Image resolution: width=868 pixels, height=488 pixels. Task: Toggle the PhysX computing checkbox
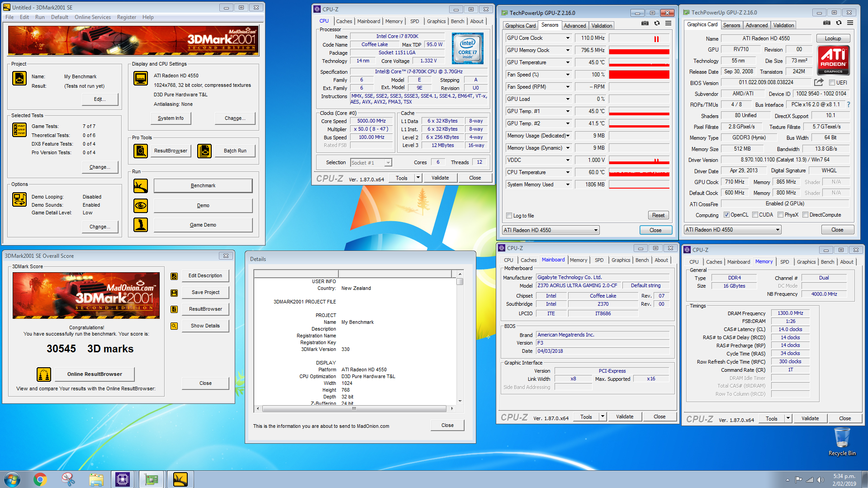(x=780, y=215)
